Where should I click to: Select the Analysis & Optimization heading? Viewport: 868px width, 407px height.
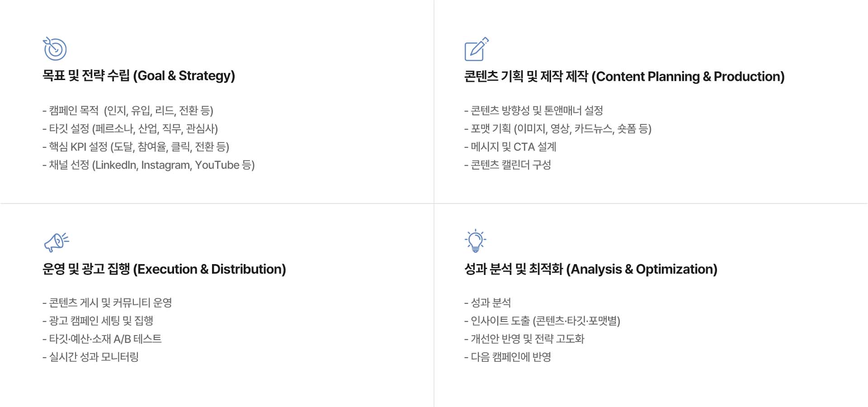click(x=591, y=270)
